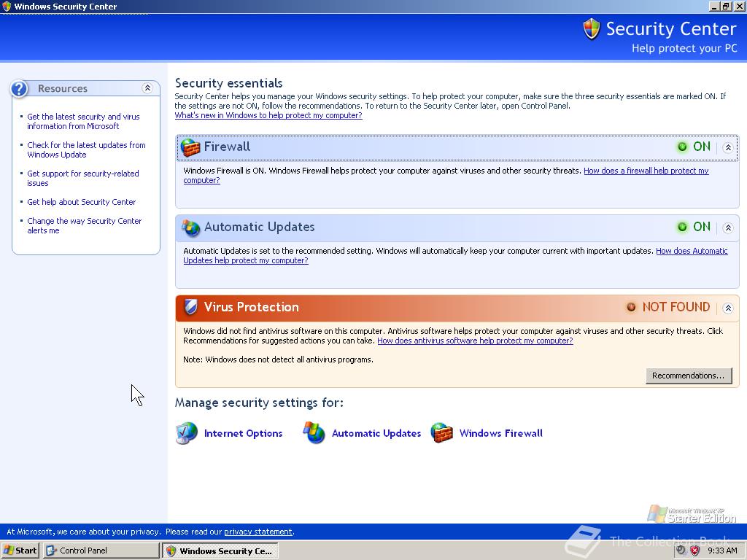
Task: Click the Resources panel title
Action: pos(63,88)
